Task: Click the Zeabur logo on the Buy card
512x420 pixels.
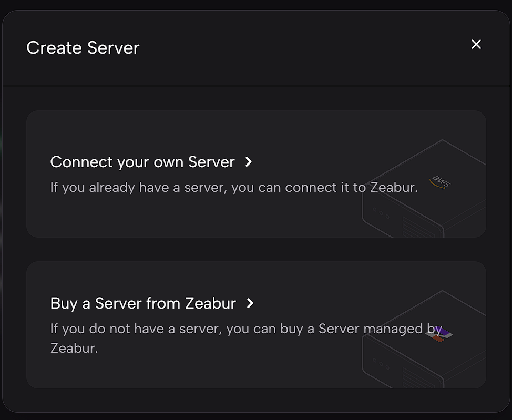Action: (440, 333)
